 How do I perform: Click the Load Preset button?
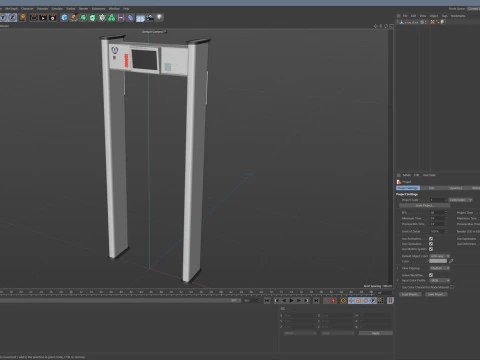pyautogui.click(x=410, y=294)
